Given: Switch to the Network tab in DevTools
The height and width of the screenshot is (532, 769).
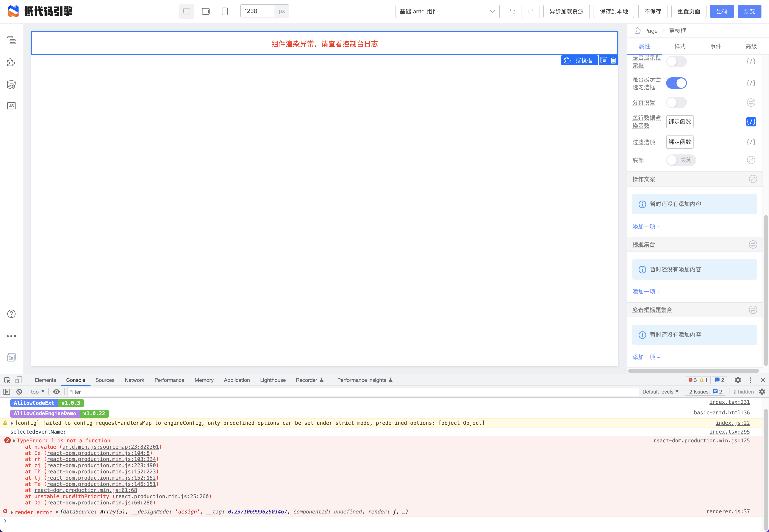Looking at the screenshot, I should [134, 380].
